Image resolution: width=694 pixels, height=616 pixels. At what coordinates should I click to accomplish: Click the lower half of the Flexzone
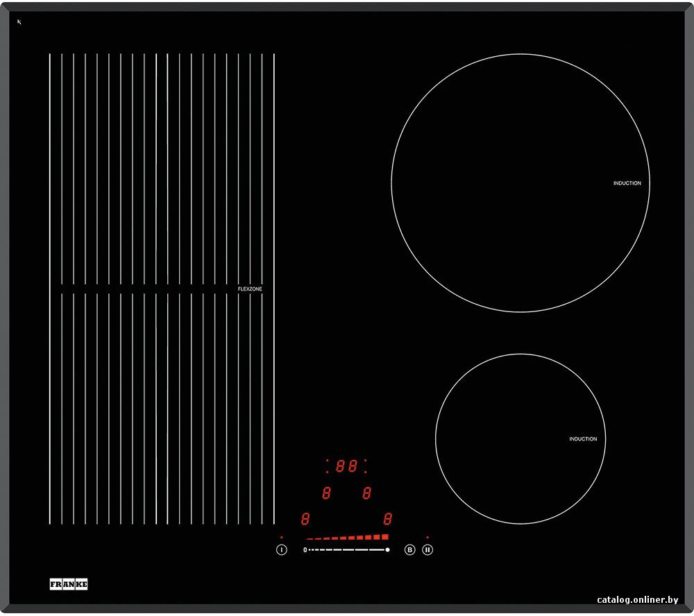(162, 409)
